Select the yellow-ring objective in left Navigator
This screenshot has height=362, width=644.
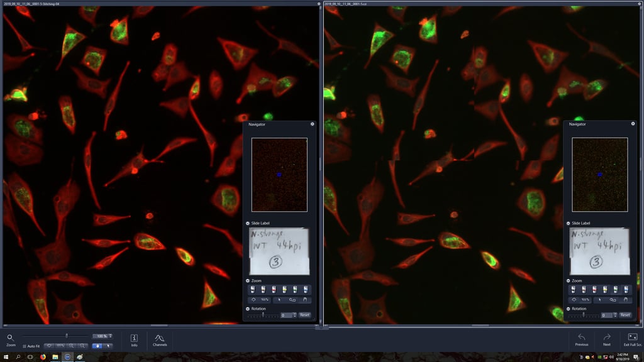285,289
